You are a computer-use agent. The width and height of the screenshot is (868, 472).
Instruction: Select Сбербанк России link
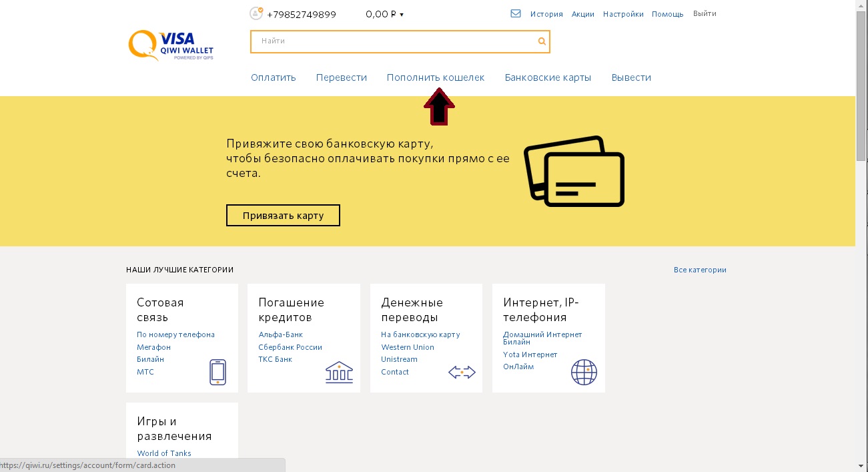click(x=290, y=347)
